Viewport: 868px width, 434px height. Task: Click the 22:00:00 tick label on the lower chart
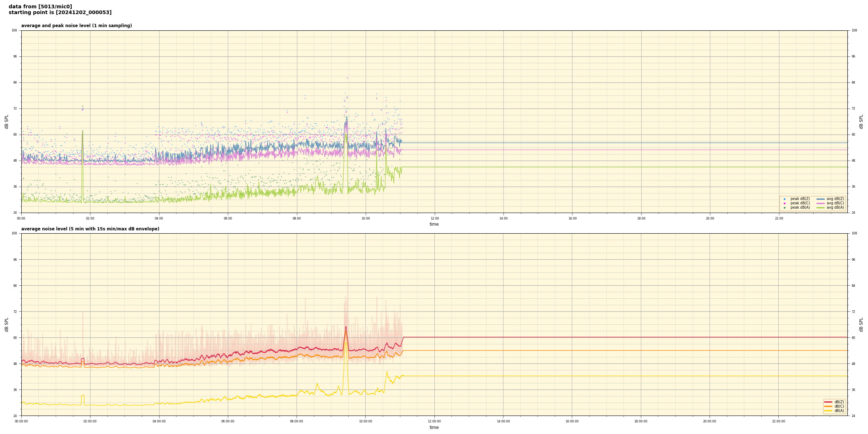778,421
